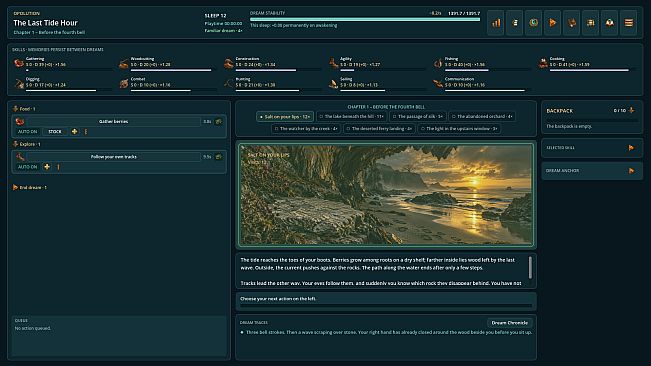Start Follow your own tracks action
The width and height of the screenshot is (651, 366).
click(113, 157)
